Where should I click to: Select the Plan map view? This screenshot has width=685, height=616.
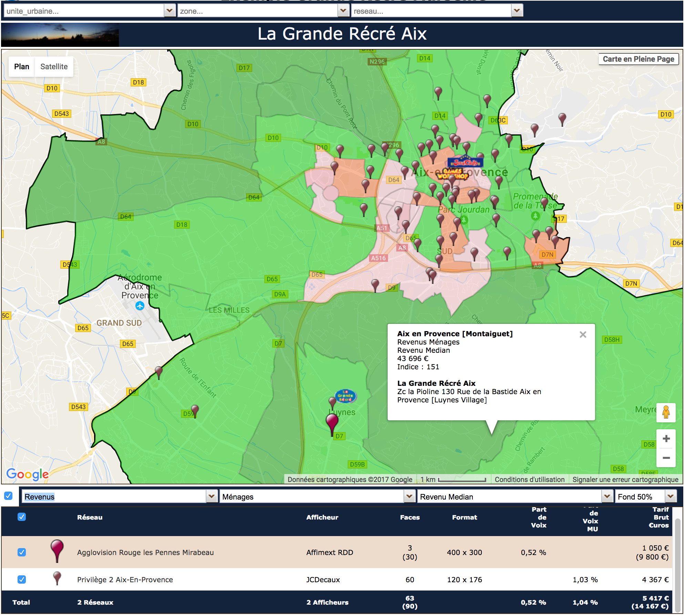coord(21,66)
